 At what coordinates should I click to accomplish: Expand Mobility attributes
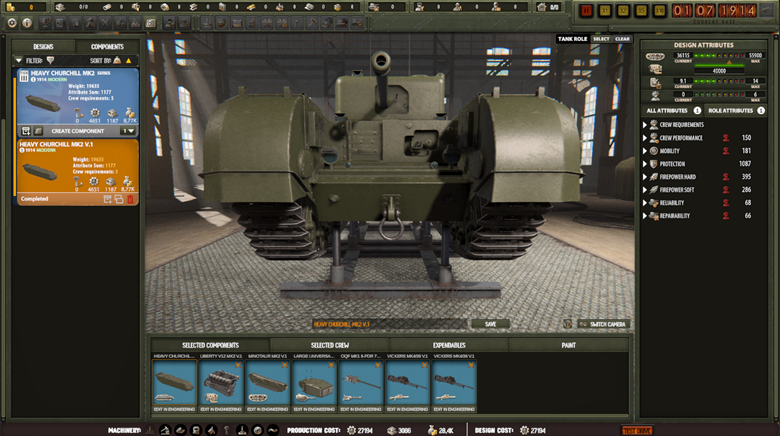645,150
